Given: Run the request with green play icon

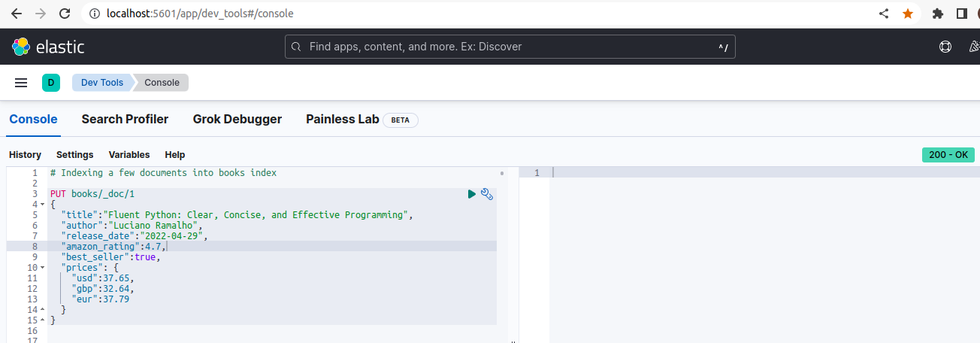Looking at the screenshot, I should click(x=471, y=194).
